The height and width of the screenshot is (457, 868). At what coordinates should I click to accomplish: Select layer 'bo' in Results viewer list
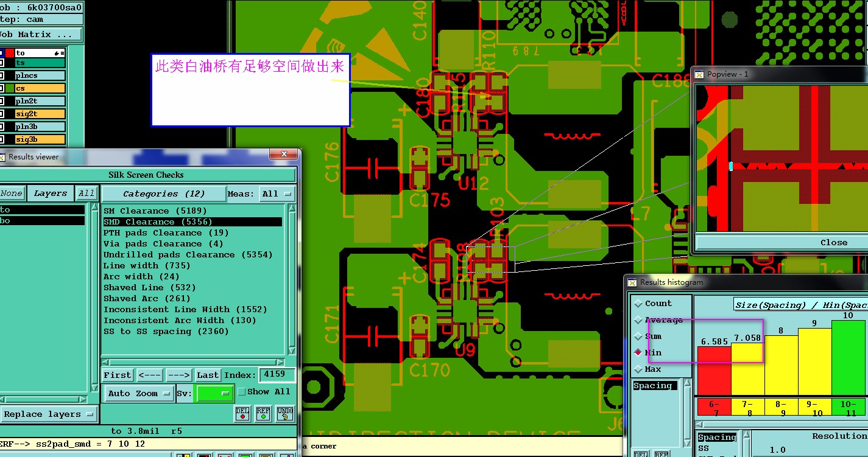click(x=42, y=221)
